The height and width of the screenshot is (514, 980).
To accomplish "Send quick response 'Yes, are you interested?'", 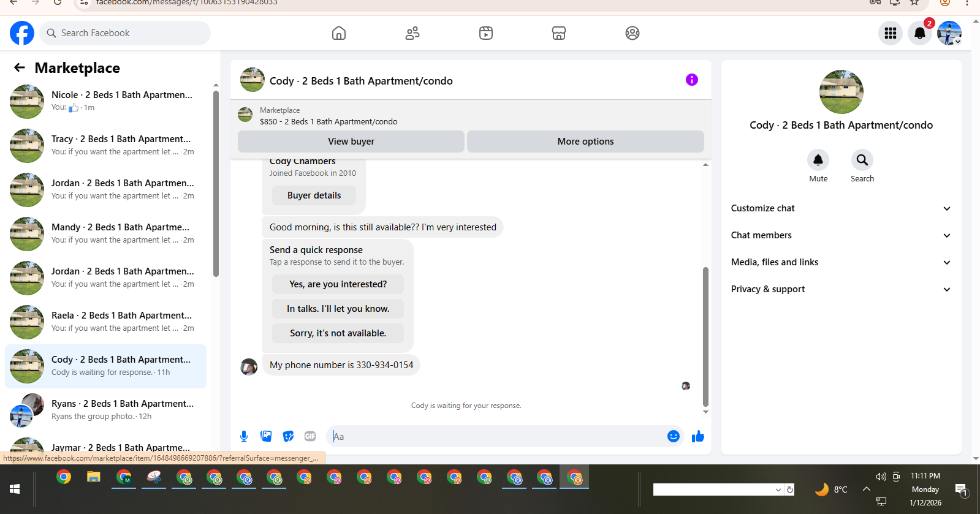I will [338, 284].
